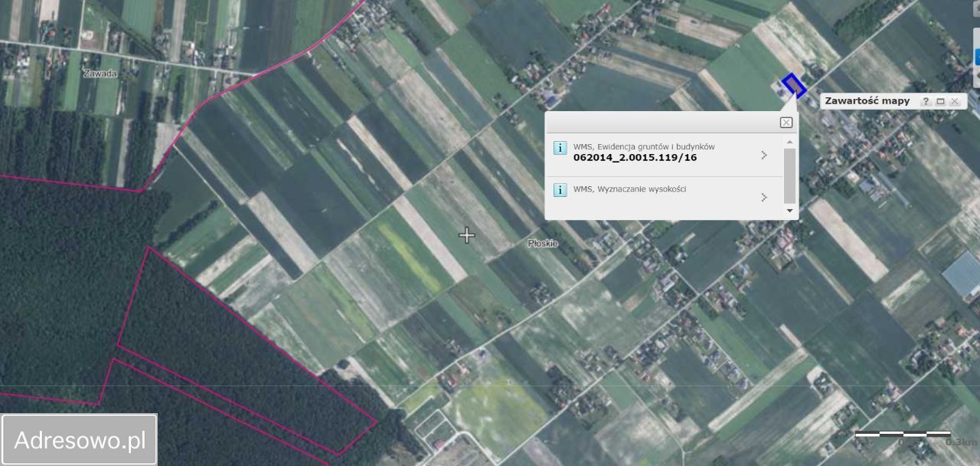
Task: Close the Zawartość mapy panel
Action: [x=955, y=101]
